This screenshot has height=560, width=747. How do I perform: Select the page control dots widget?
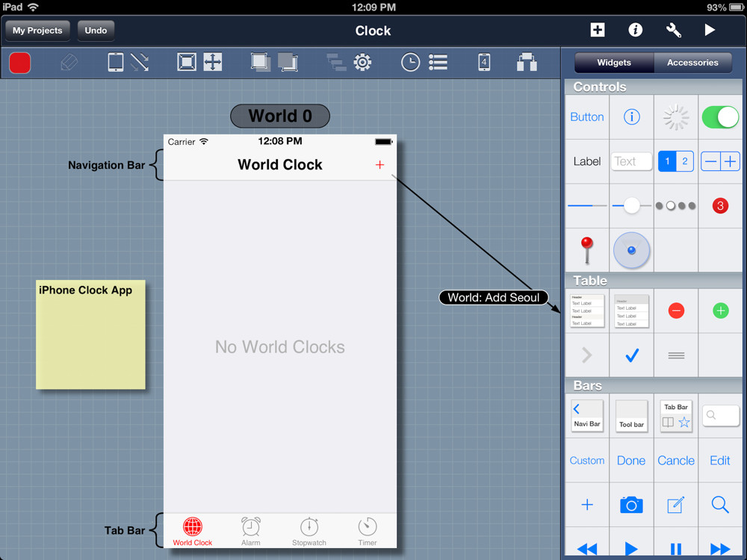click(676, 206)
